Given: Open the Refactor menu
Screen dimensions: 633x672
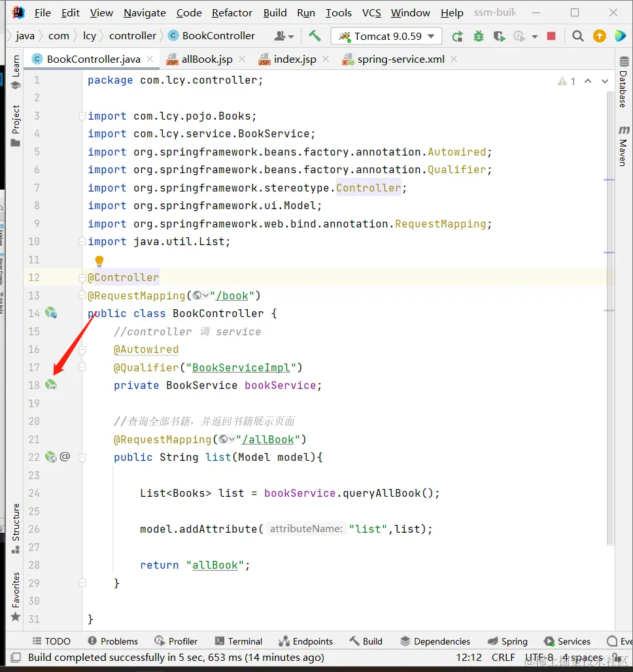Looking at the screenshot, I should point(232,13).
